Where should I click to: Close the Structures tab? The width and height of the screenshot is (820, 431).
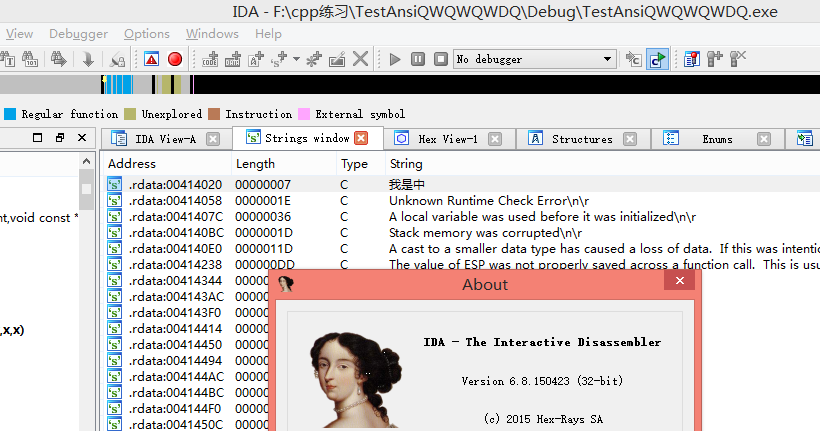click(x=630, y=139)
